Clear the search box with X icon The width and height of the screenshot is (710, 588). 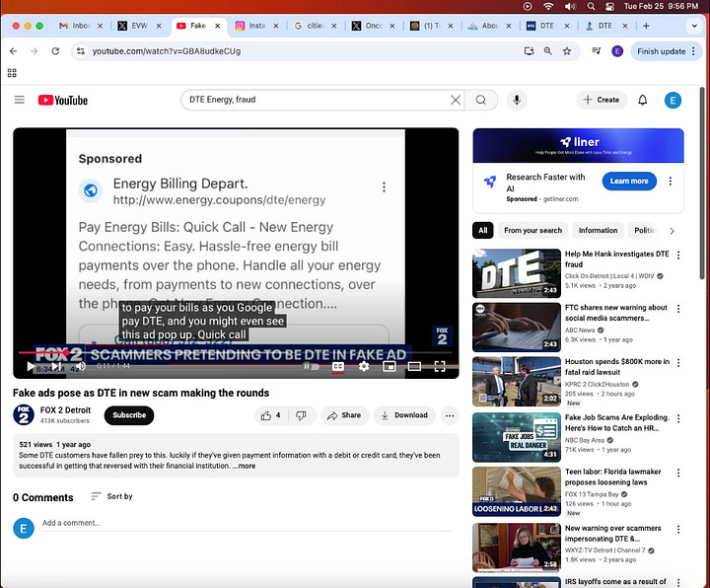456,100
